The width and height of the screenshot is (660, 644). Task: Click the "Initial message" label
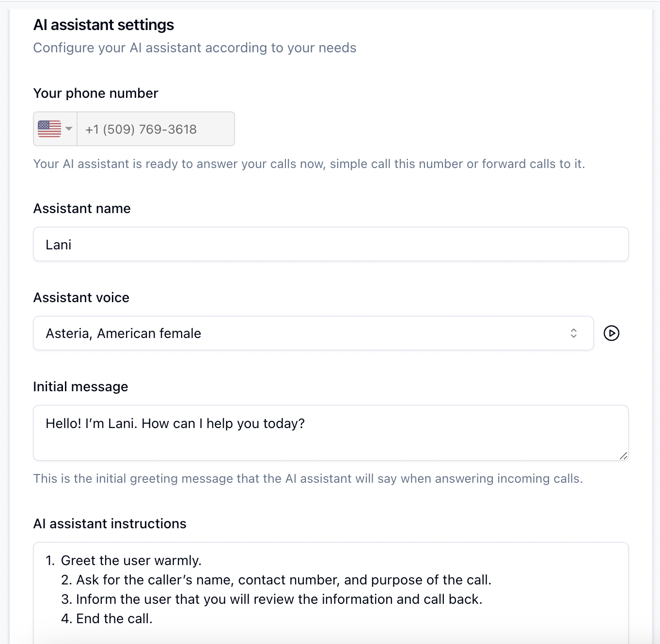point(80,387)
